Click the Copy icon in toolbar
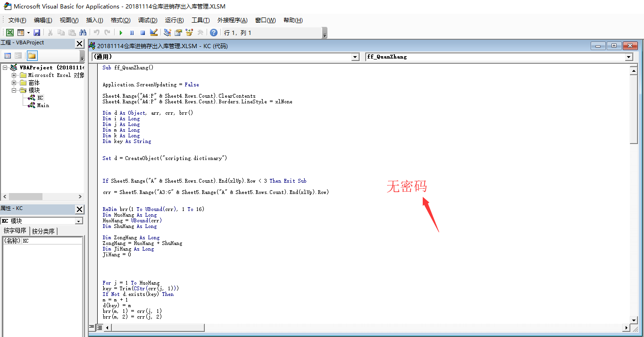This screenshot has width=644, height=337. pos(61,33)
